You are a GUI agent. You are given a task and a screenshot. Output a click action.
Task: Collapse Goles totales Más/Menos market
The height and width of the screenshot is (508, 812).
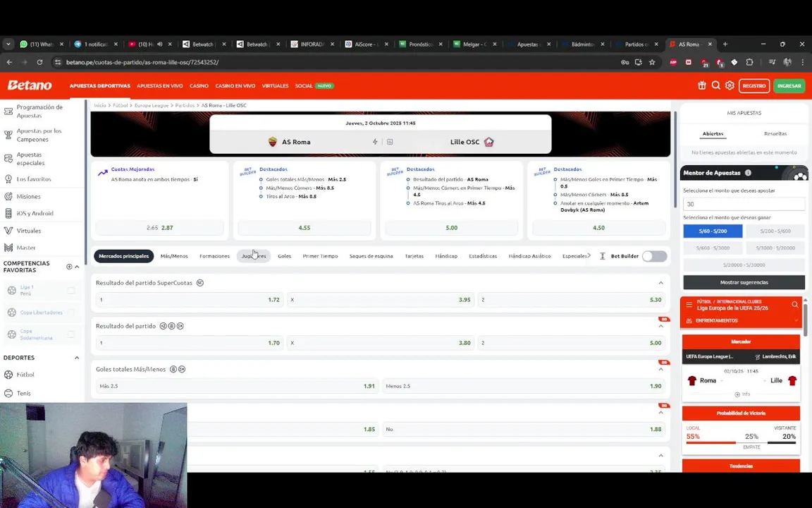[660, 369]
